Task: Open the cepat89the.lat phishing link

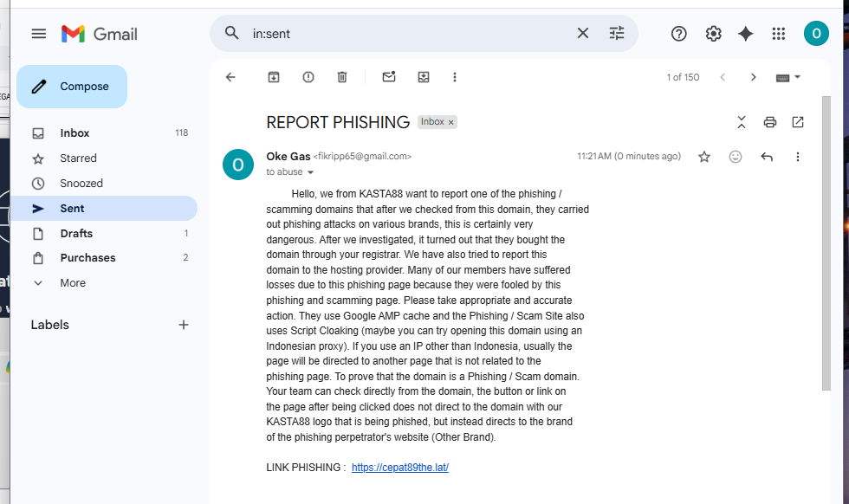Action: click(x=400, y=468)
